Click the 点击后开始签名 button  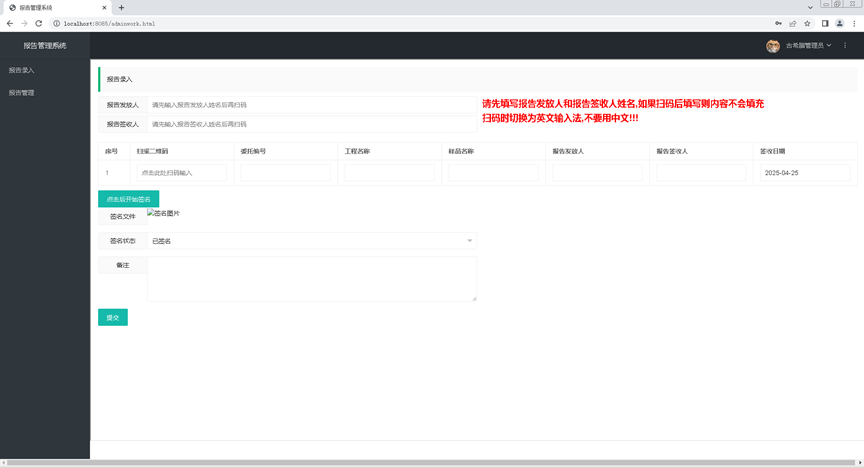pyautogui.click(x=128, y=199)
